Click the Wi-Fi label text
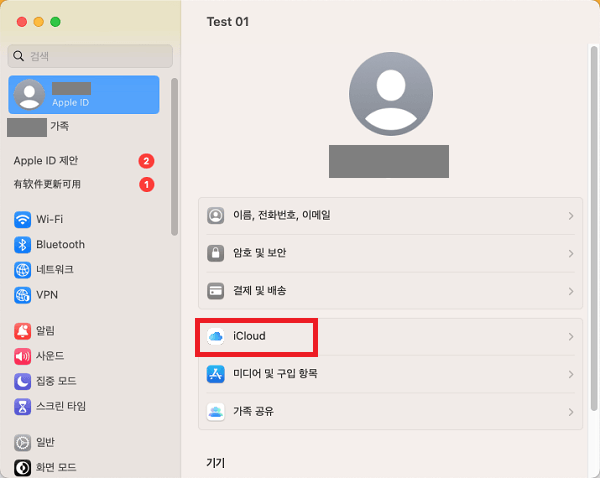 pos(49,219)
